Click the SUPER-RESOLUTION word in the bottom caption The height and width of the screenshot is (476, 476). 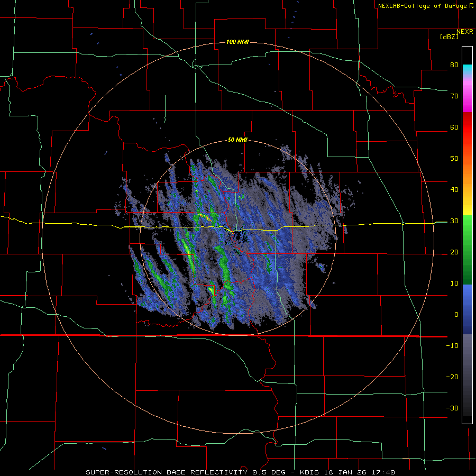124,472
